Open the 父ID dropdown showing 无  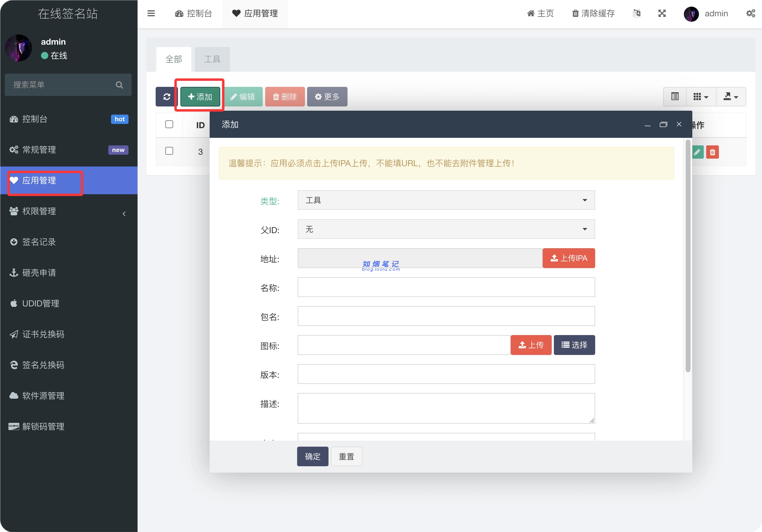coord(446,229)
